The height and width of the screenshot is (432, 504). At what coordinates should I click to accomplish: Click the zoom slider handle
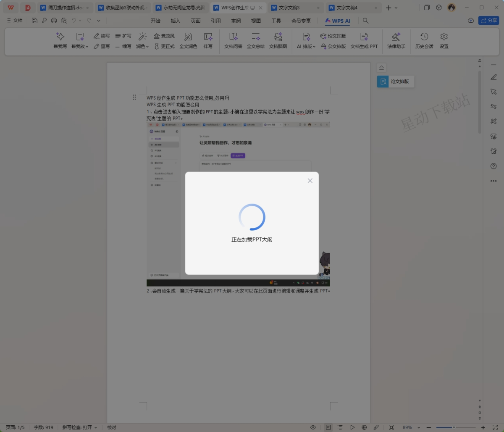click(x=454, y=427)
